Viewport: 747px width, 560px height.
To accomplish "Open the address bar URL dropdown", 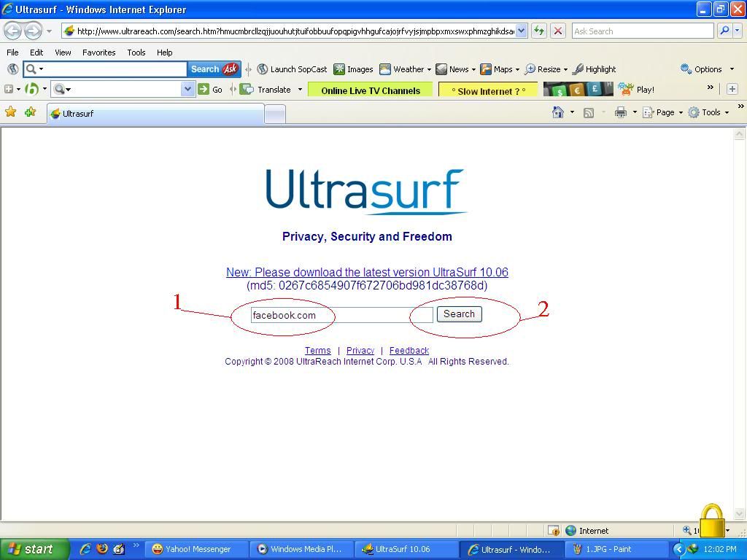I will [522, 31].
